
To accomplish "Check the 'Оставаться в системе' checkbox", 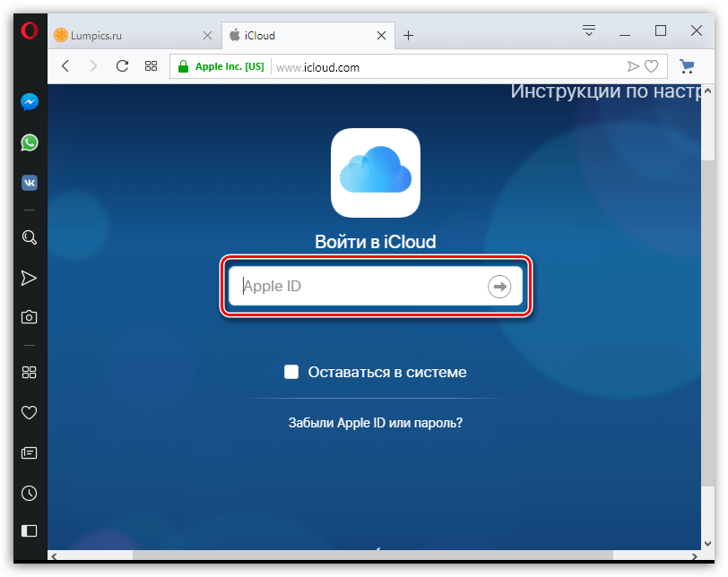I will 290,372.
